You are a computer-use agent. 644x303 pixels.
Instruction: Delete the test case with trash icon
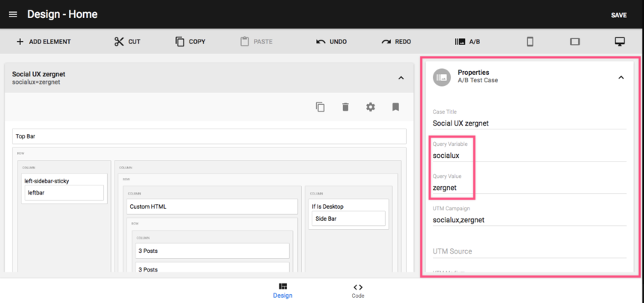click(x=345, y=107)
